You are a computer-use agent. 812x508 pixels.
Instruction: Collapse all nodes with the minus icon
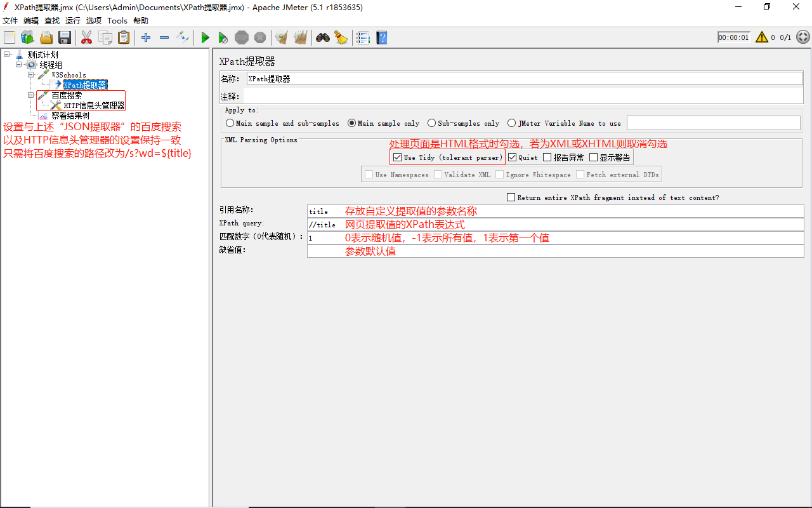pyautogui.click(x=164, y=37)
